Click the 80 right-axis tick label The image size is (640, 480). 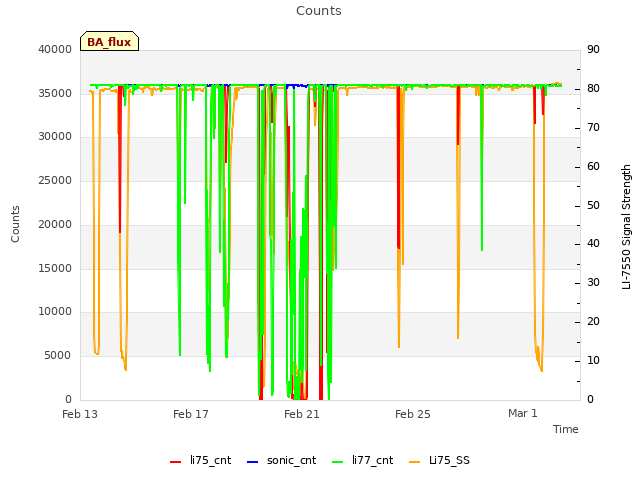click(593, 89)
